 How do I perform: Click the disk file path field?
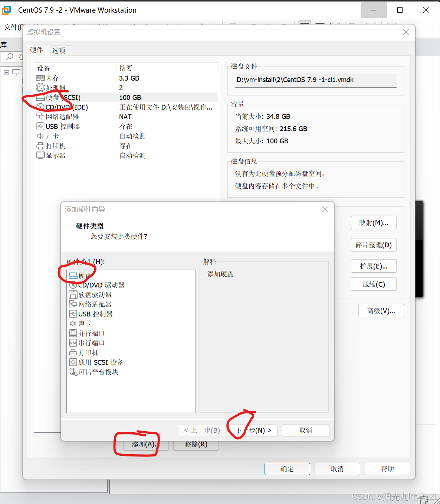click(316, 80)
